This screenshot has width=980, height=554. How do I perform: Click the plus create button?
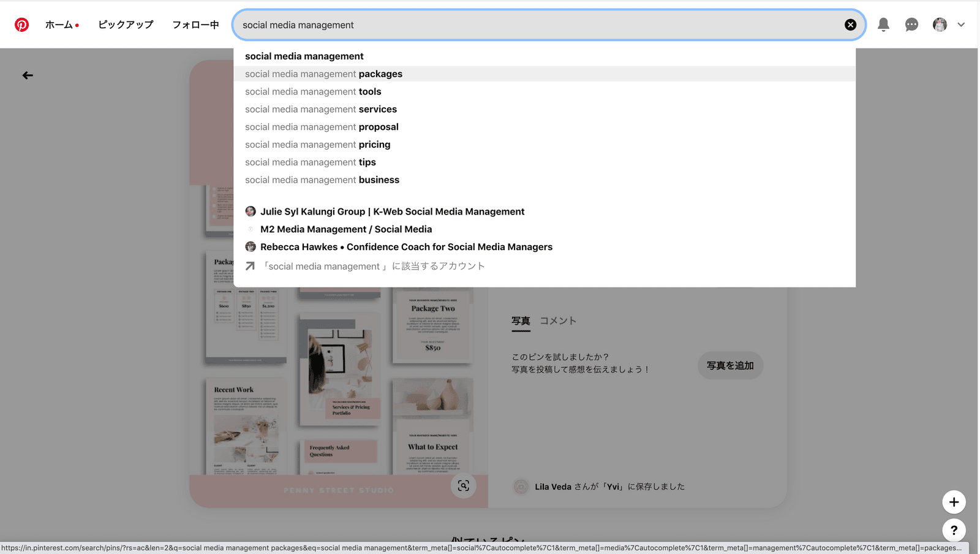(x=954, y=503)
